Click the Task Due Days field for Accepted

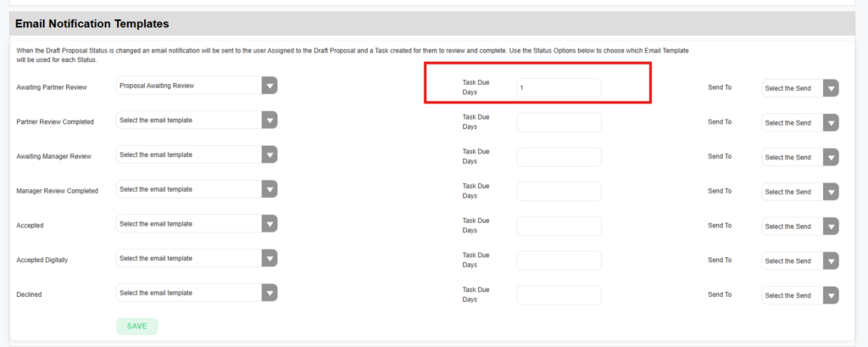pos(559,226)
